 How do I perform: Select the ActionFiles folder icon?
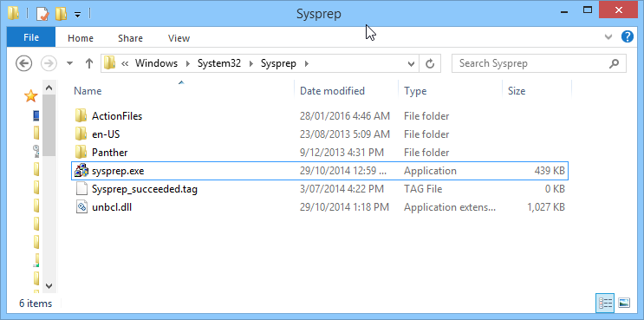(81, 116)
